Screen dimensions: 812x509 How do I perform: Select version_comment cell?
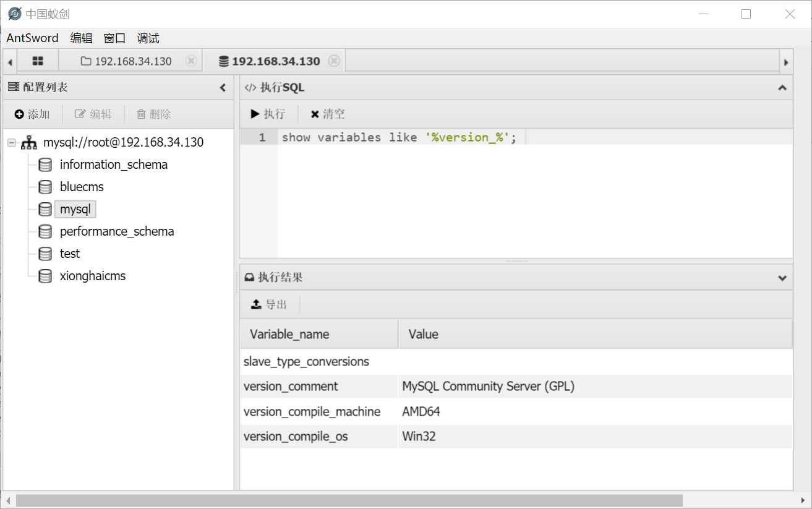pos(319,387)
